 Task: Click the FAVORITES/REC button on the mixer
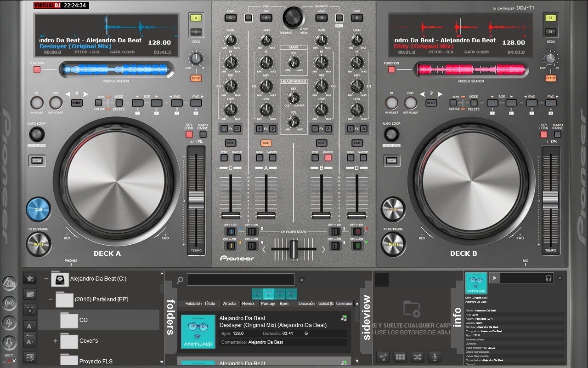click(x=339, y=18)
